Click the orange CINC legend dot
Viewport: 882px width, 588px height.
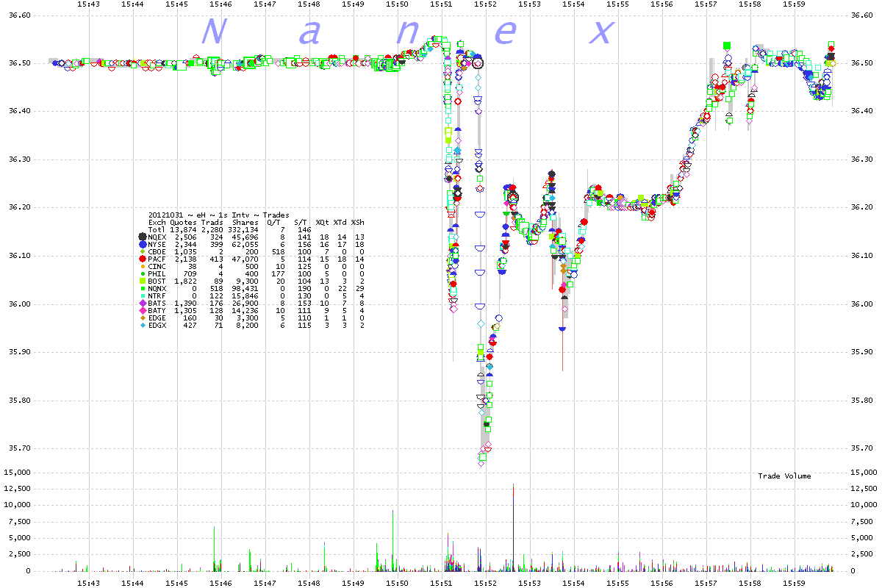[x=142, y=266]
